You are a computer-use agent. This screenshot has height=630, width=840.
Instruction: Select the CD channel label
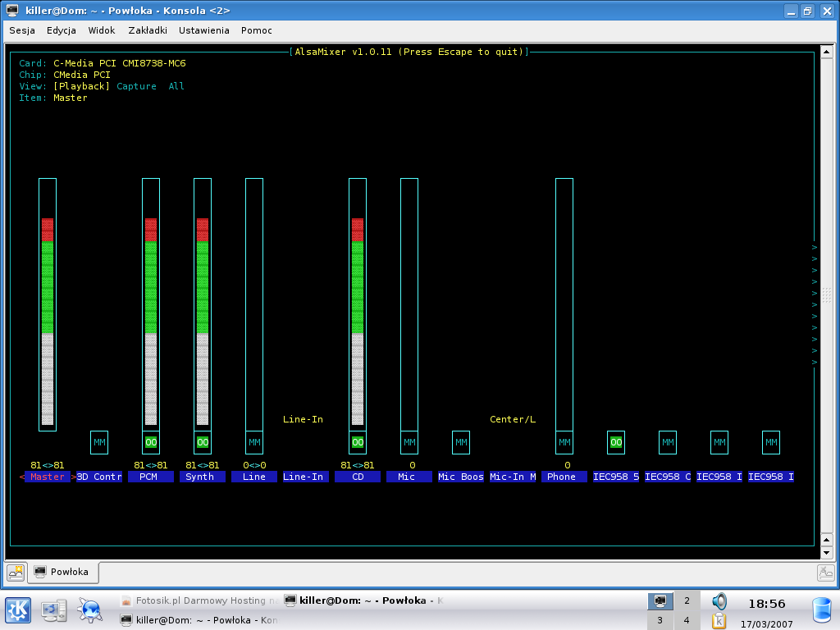(x=358, y=477)
